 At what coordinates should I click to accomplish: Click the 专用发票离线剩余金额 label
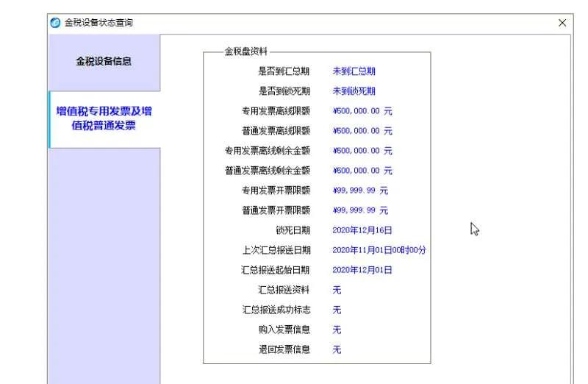[268, 151]
